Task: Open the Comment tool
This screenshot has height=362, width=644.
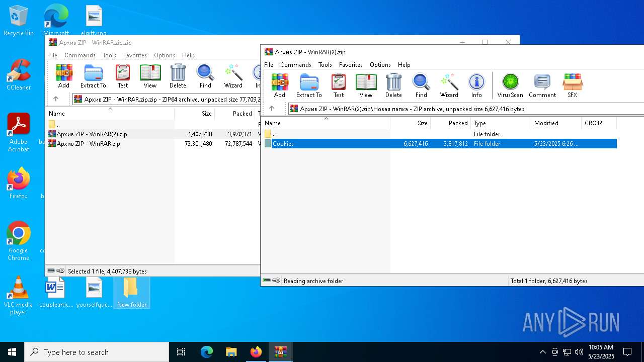Action: click(x=542, y=85)
